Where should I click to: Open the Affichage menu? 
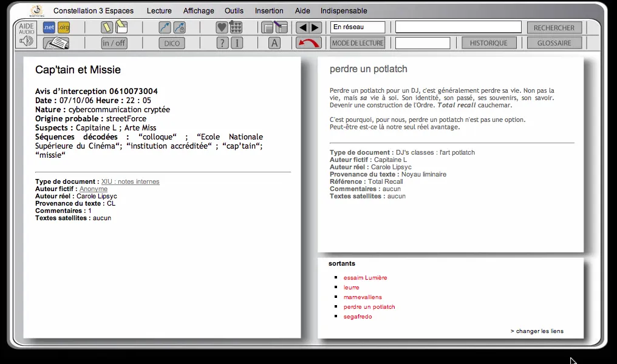coord(199,11)
